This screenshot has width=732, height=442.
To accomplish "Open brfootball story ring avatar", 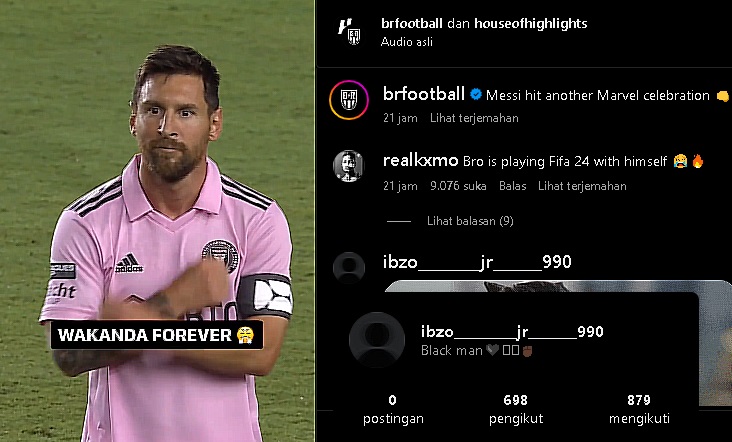I will [349, 100].
